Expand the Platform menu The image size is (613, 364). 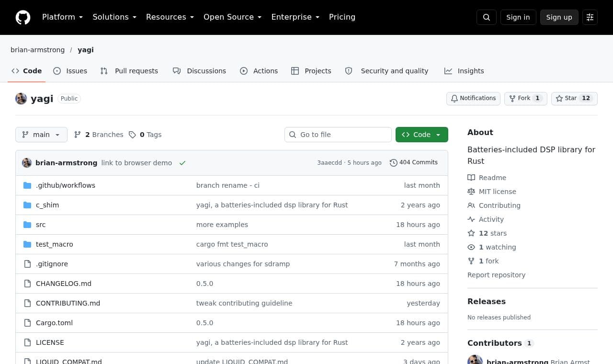tap(62, 17)
